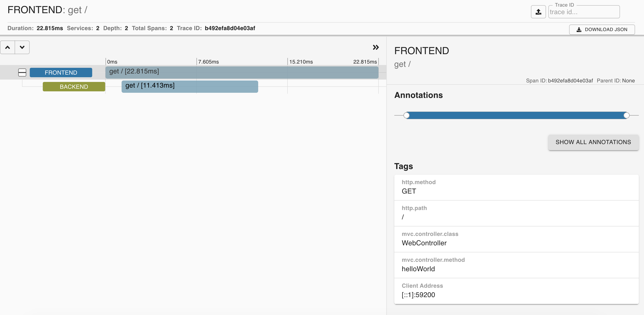Click the Trace ID value in header
This screenshot has height=315, width=644.
tap(229, 28)
